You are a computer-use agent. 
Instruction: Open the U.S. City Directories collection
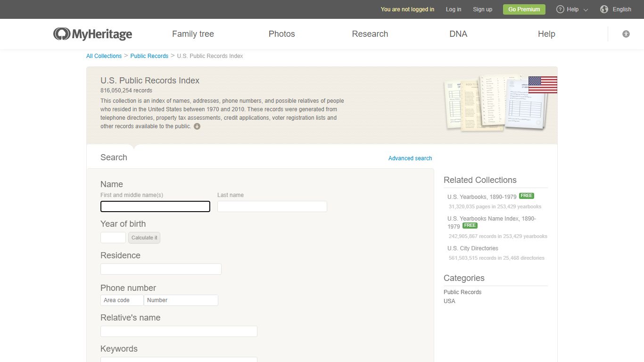tap(473, 248)
